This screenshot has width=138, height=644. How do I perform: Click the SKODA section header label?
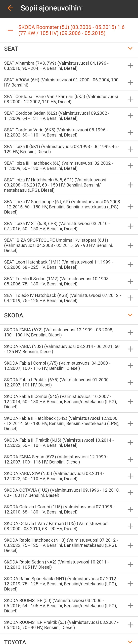[x=14, y=315]
